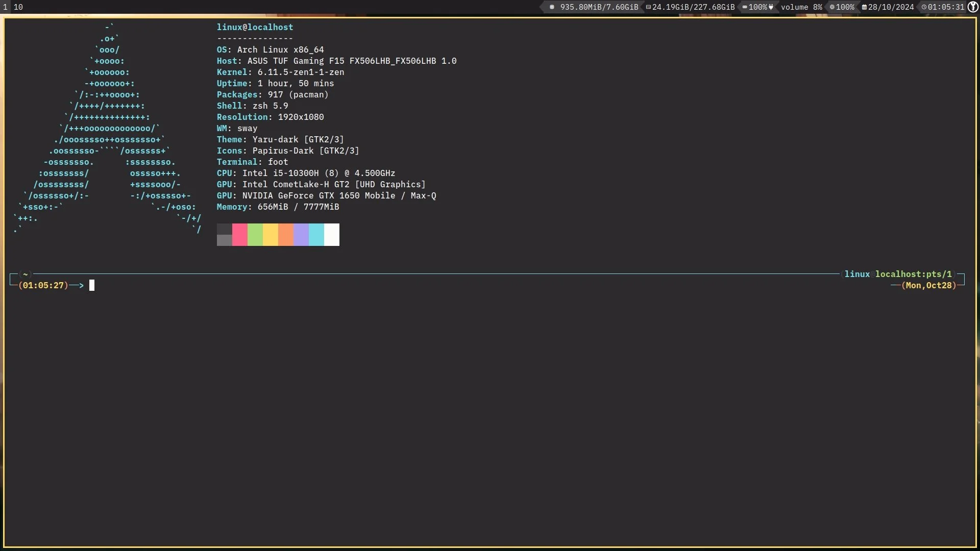Image resolution: width=980 pixels, height=551 pixels.
Task: Click the orange color block
Action: click(x=286, y=235)
